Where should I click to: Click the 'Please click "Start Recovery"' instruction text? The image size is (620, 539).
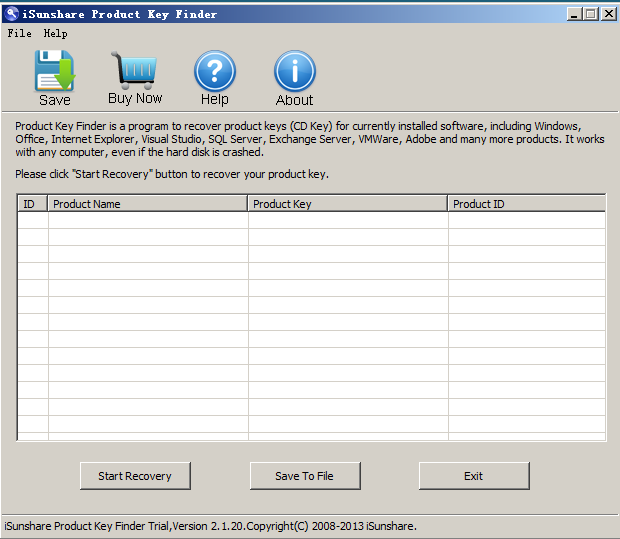point(172,174)
